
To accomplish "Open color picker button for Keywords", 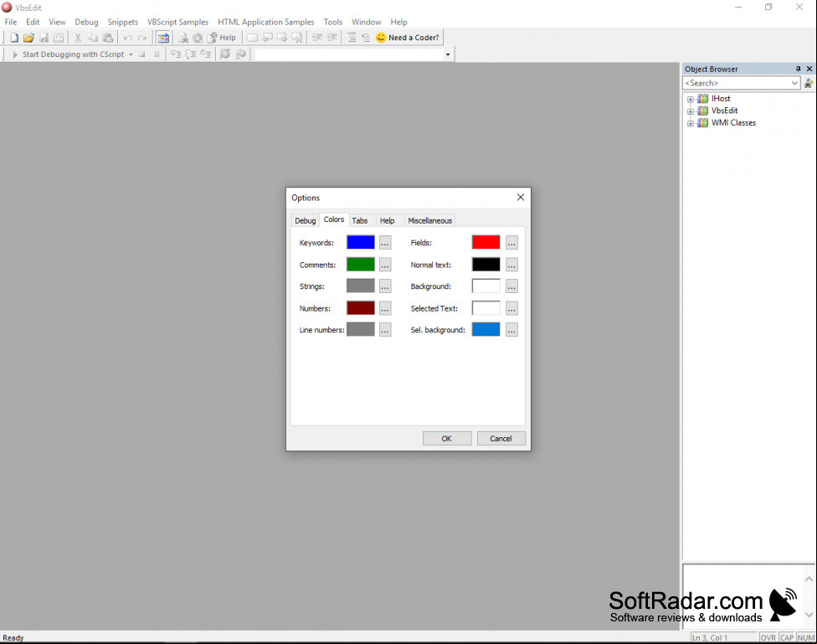I will [385, 243].
